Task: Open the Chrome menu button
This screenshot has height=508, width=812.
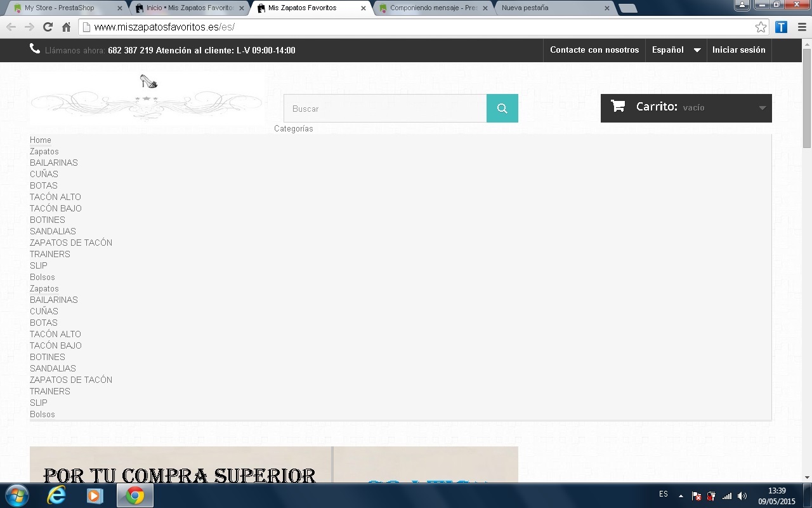Action: tap(801, 27)
